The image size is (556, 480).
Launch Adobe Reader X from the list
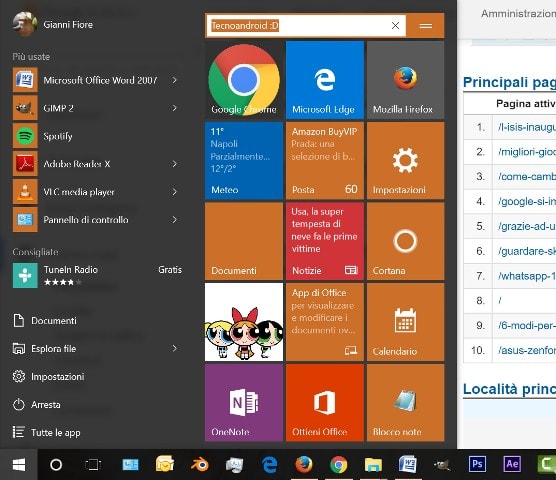pyautogui.click(x=98, y=164)
